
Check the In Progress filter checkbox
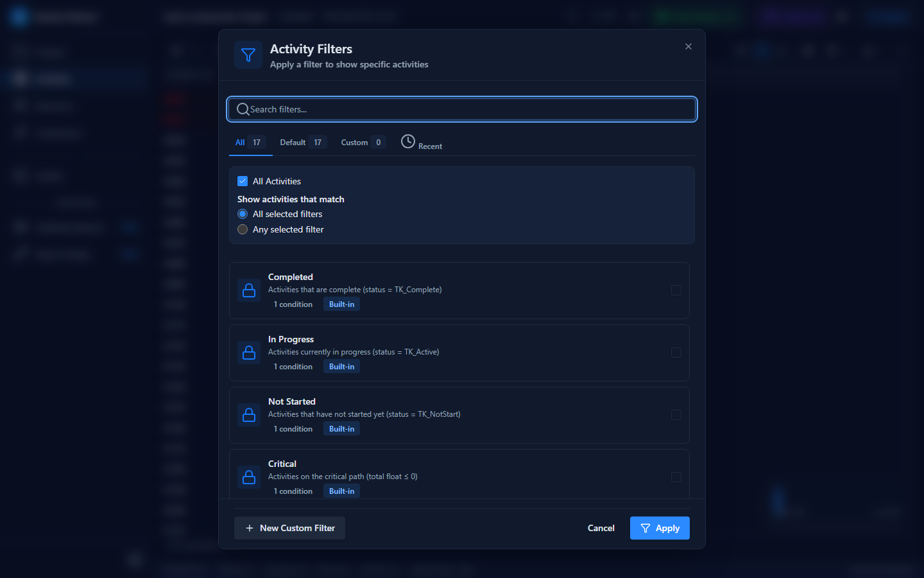click(x=676, y=353)
